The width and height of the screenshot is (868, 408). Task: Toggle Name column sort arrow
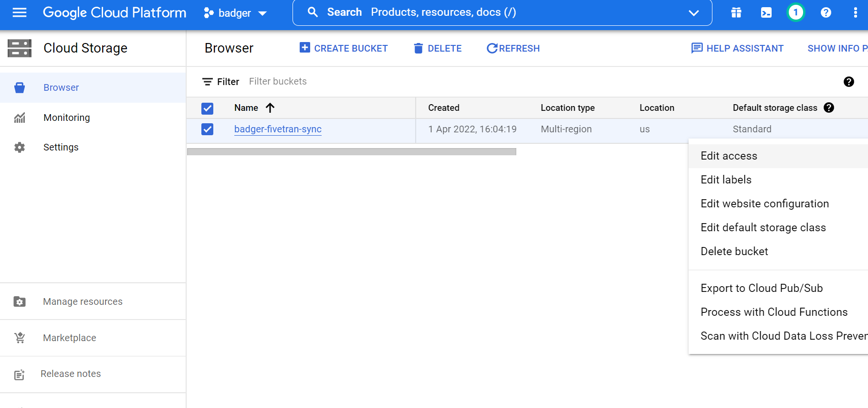270,107
